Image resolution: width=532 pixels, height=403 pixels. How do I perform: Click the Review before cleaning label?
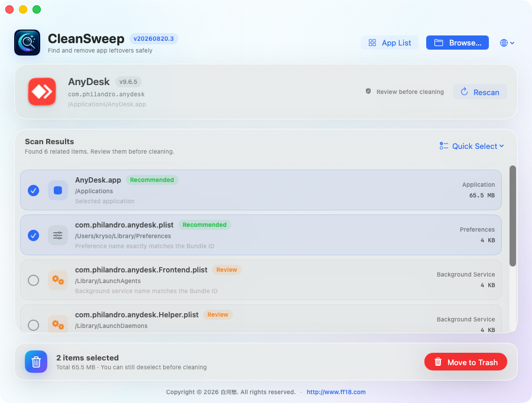[x=410, y=92]
